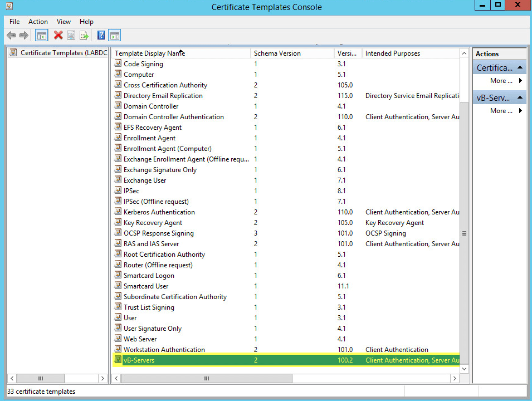Expand More Actions arrow under vB-Serv... section
This screenshot has width=532, height=401.
pos(520,111)
